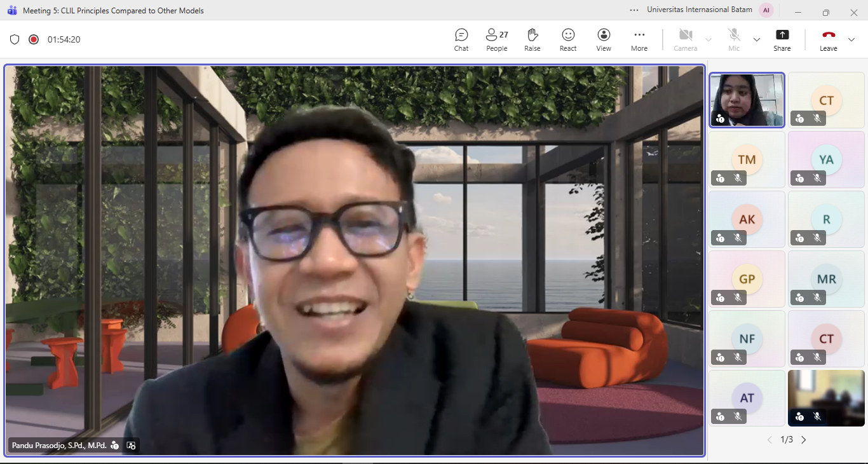The height and width of the screenshot is (464, 868).
Task: Click the recording indicator icon
Action: [x=34, y=39]
